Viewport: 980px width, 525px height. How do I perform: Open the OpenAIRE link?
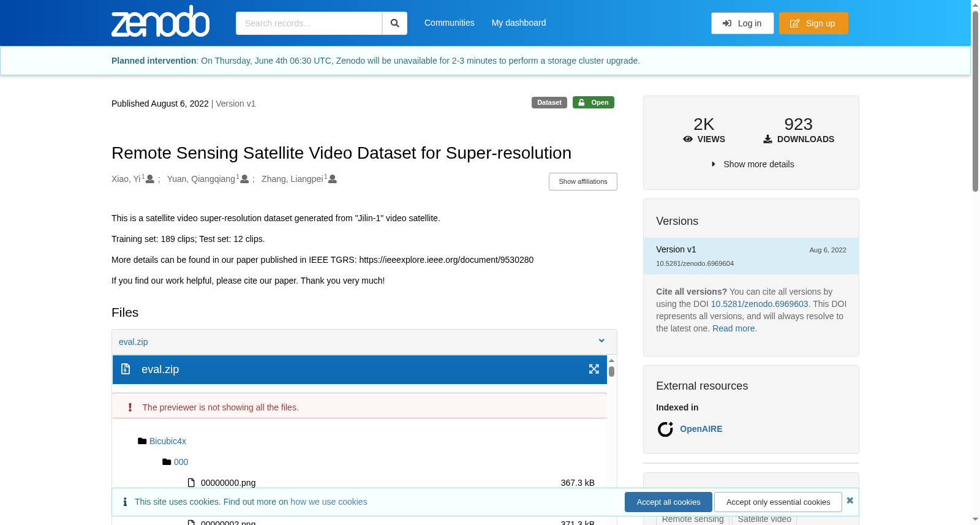pos(701,429)
